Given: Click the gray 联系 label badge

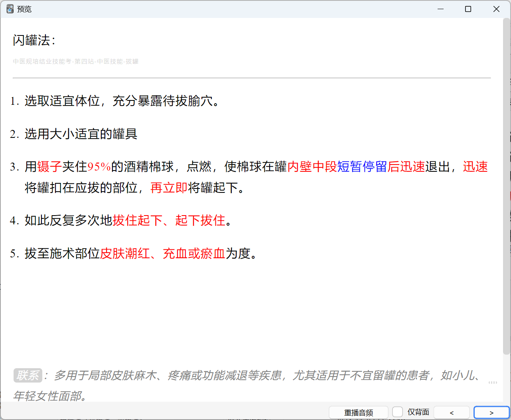Looking at the screenshot, I should tap(28, 375).
